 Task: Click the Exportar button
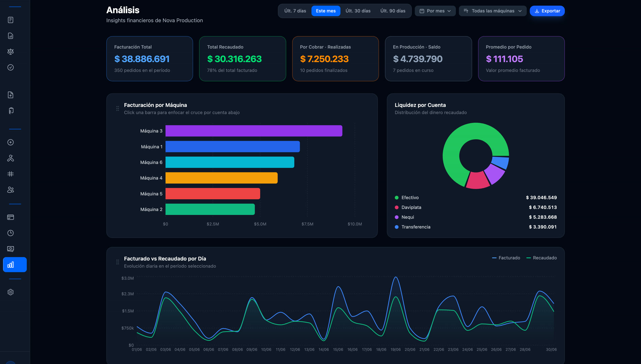(547, 11)
